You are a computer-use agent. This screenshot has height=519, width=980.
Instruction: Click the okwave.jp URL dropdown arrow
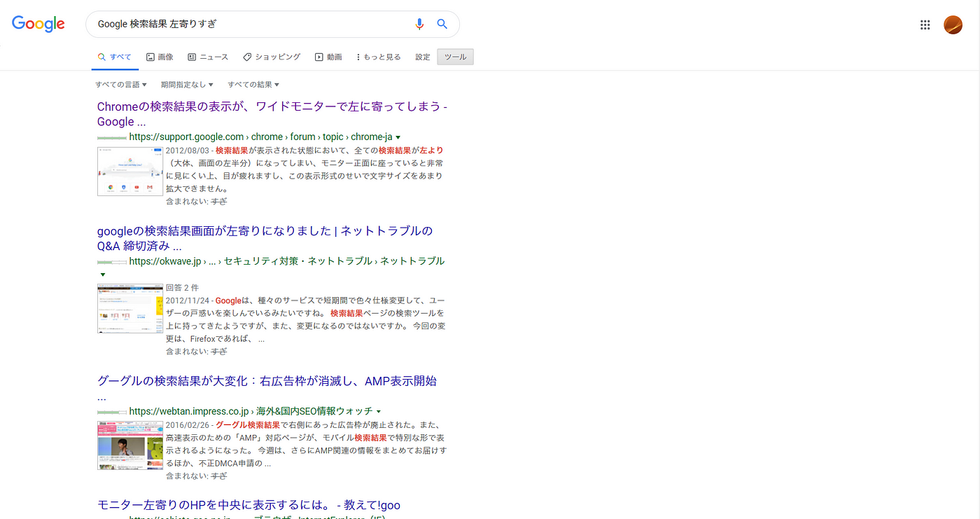pos(102,275)
